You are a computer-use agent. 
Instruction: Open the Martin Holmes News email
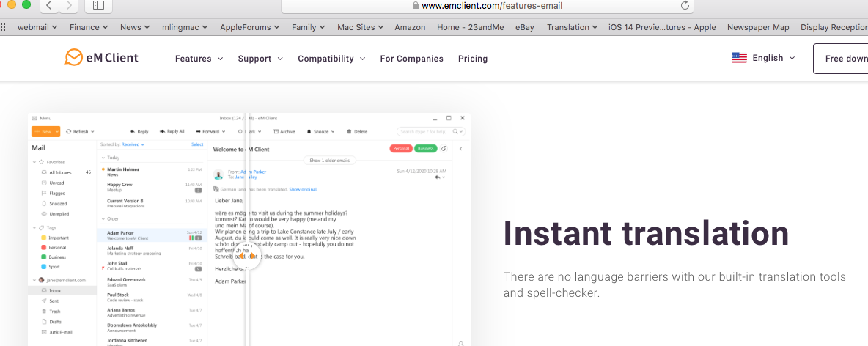coord(152,172)
